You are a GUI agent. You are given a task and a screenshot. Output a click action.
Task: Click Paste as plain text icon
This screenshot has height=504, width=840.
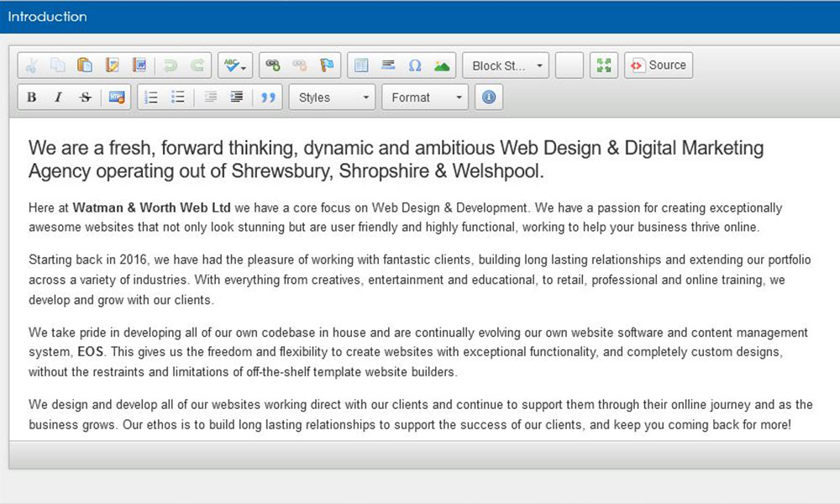click(112, 66)
